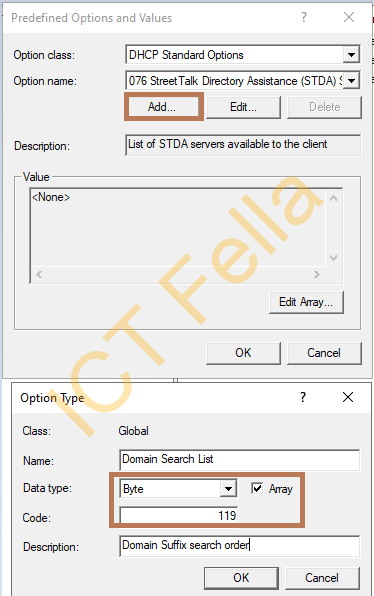This screenshot has height=596, width=374.
Task: Confirm Option Type dialog with OK
Action: click(241, 578)
